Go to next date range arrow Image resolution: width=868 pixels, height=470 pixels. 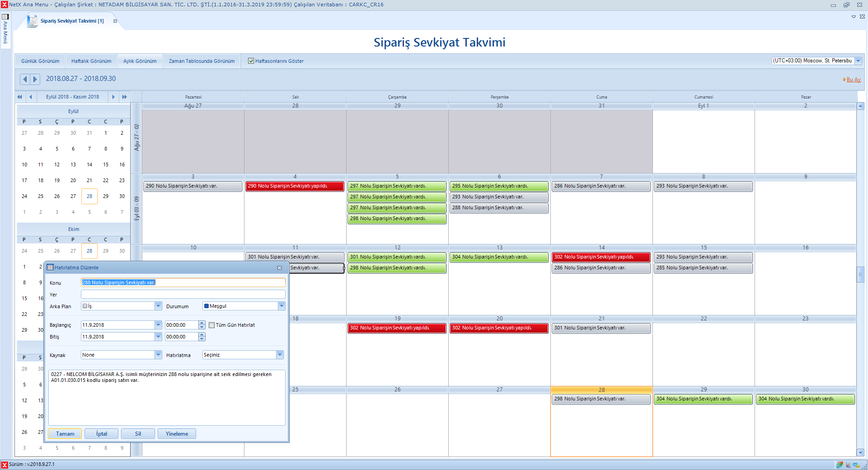point(35,79)
